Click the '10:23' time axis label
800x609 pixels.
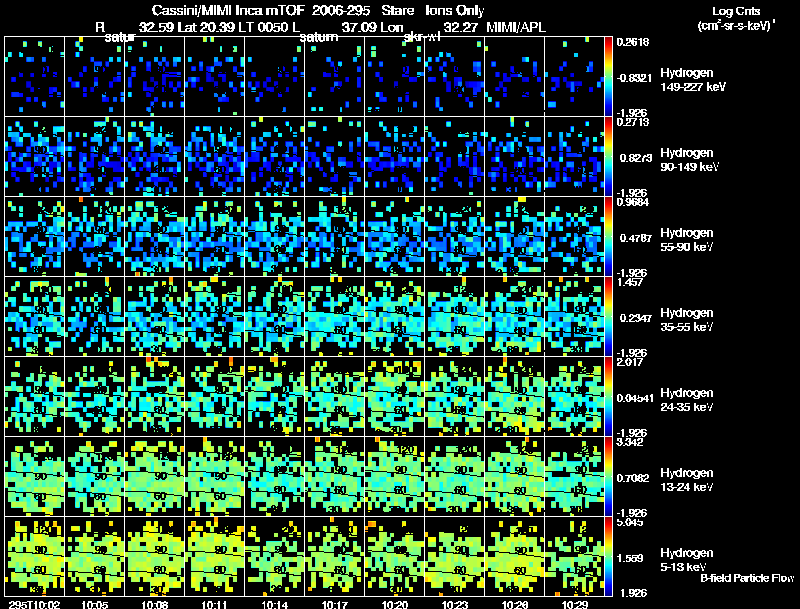455,604
